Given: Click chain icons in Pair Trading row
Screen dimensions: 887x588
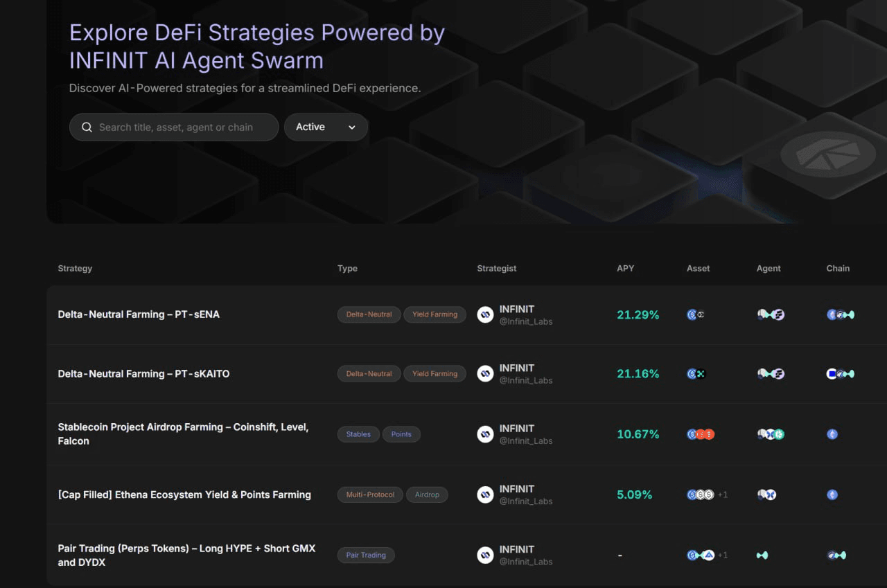Looking at the screenshot, I should [x=836, y=555].
